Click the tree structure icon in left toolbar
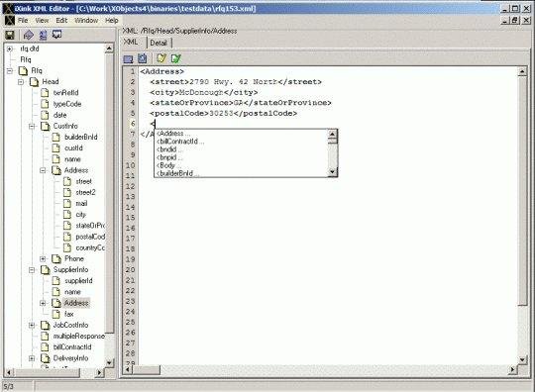Screen dimensions: 535x392 [x=43, y=35]
